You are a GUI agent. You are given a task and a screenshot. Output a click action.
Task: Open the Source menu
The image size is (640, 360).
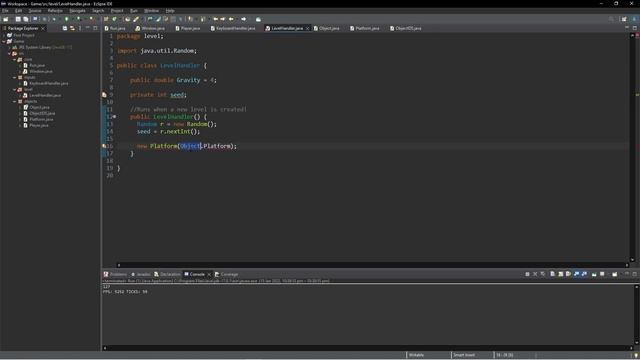pyautogui.click(x=35, y=11)
